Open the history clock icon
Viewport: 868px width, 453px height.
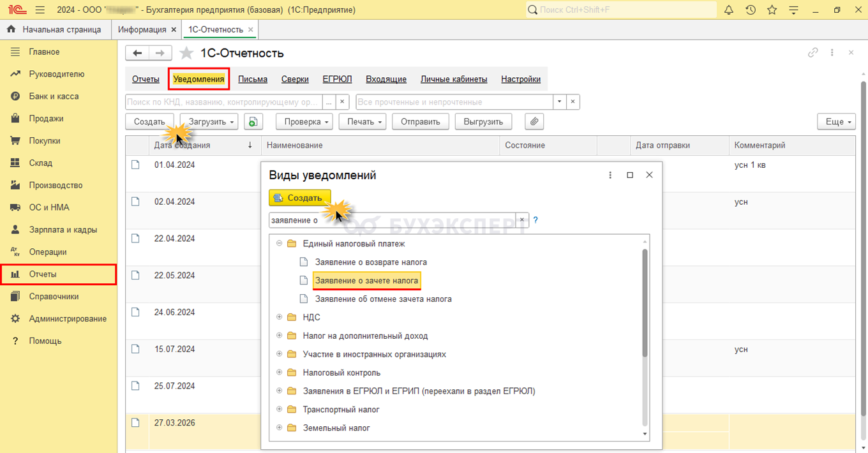coord(751,10)
